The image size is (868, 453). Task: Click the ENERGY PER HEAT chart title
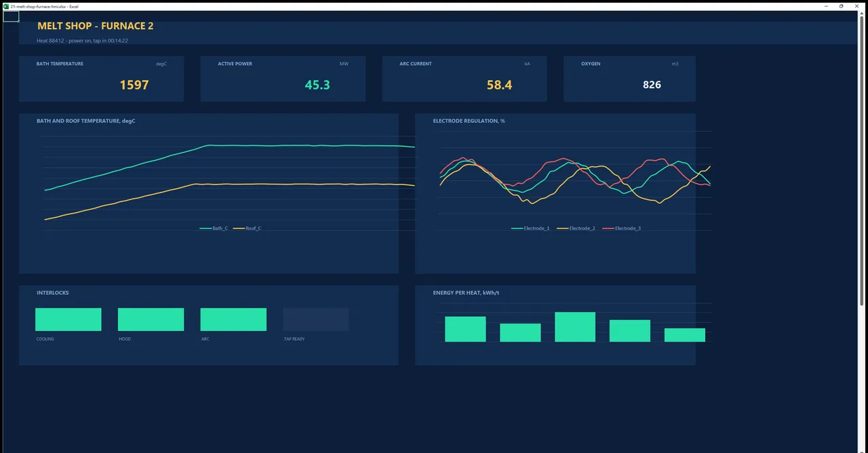[467, 293]
